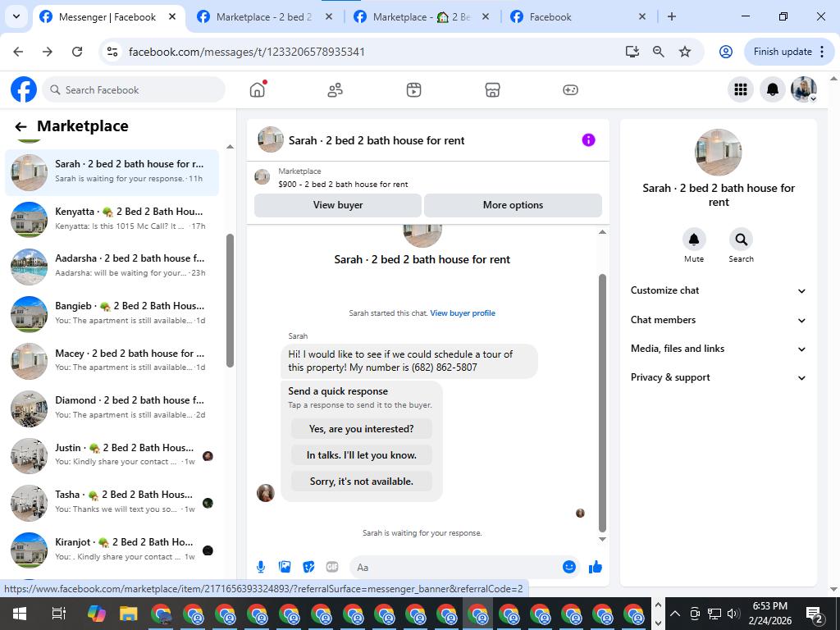Click the conversation list scrollbar
Screen dimensions: 840x630
(x=230, y=300)
